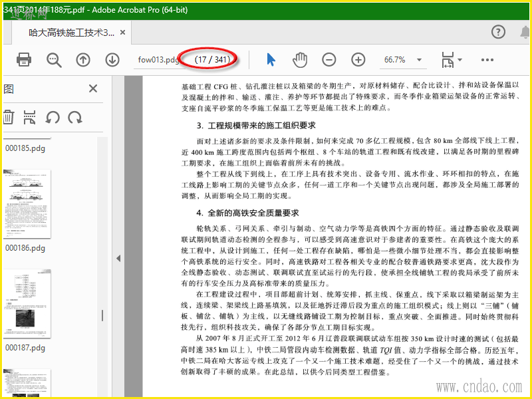Click the fit-width scrolling mode icon
Screen dimensions: 532x399
pyautogui.click(x=448, y=60)
